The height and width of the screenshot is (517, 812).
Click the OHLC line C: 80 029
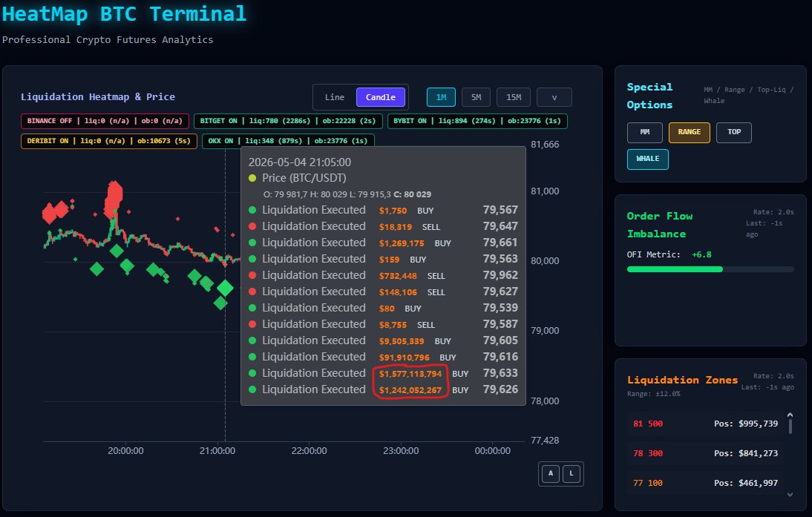pyautogui.click(x=412, y=194)
